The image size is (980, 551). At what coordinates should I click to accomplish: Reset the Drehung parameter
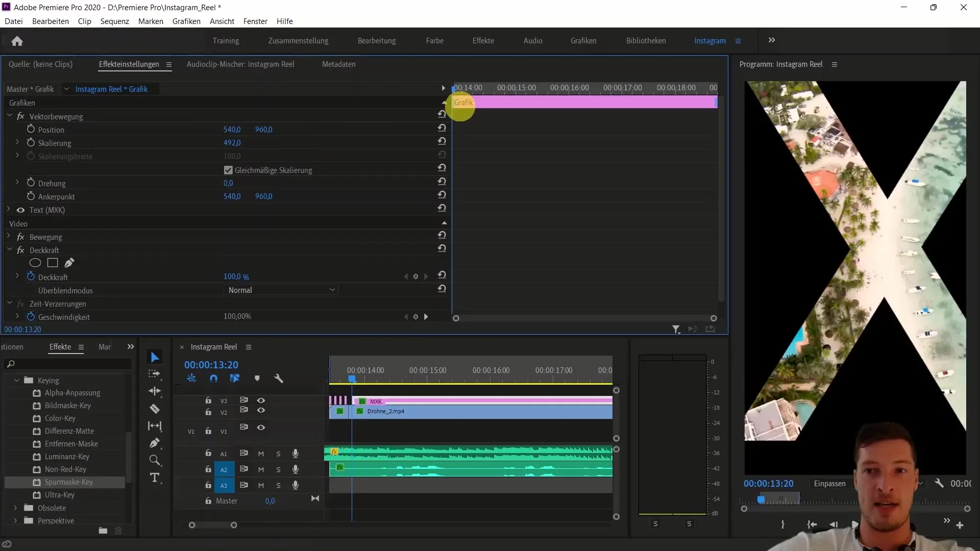pyautogui.click(x=442, y=181)
